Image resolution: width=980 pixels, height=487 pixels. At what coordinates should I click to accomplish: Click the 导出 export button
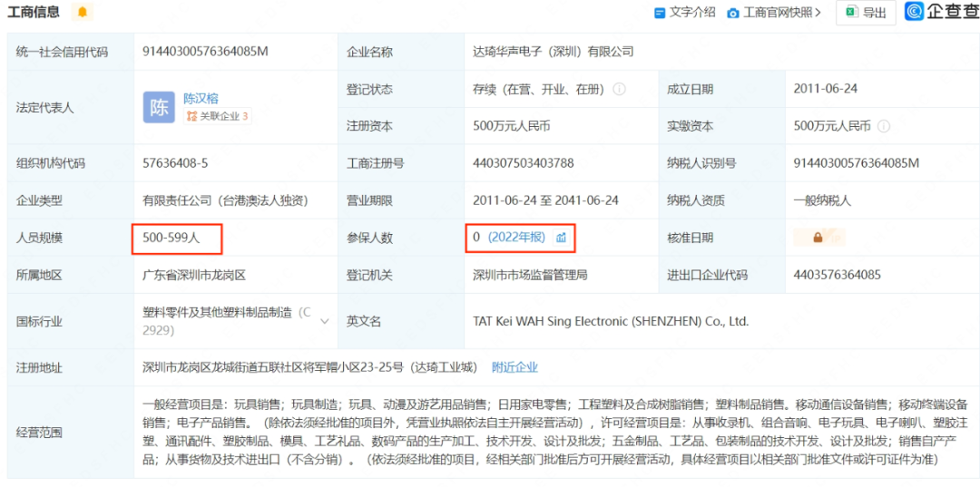click(867, 13)
